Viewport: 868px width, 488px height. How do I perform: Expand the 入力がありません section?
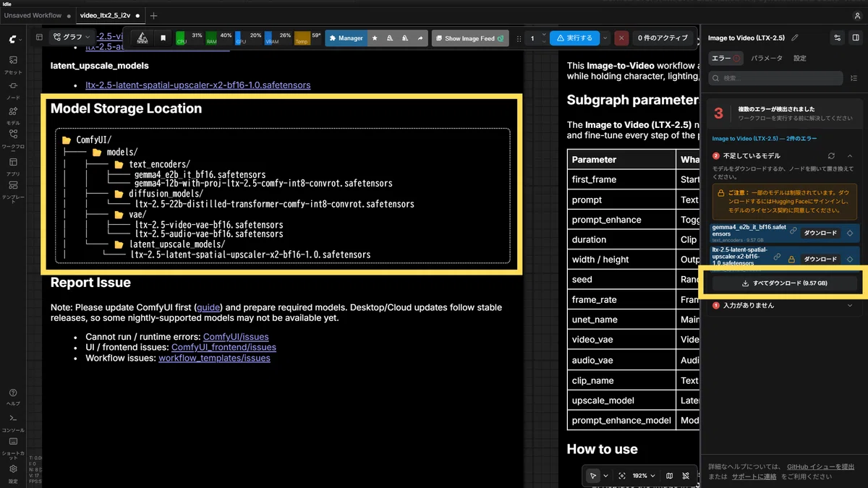850,305
